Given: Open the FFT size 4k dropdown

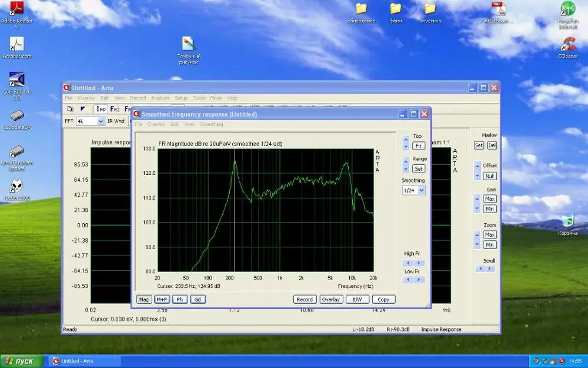Looking at the screenshot, I should pyautogui.click(x=101, y=121).
